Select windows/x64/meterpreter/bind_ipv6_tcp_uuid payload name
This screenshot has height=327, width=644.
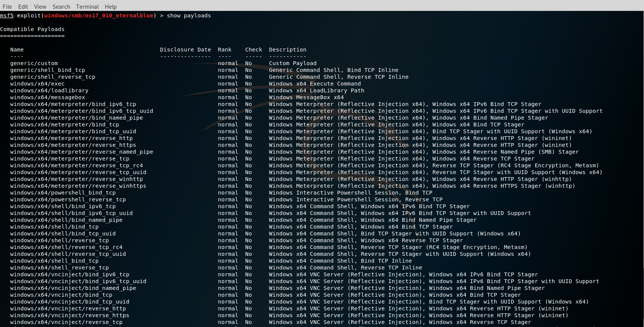click(x=82, y=111)
